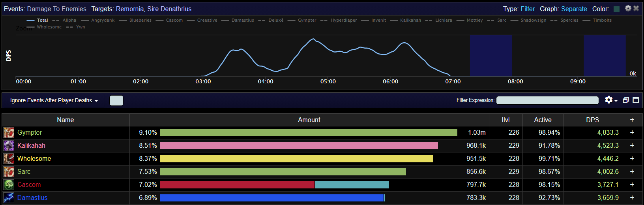The image size is (644, 205).
Task: Toggle the Mottley series in the legend
Action: coord(470,20)
